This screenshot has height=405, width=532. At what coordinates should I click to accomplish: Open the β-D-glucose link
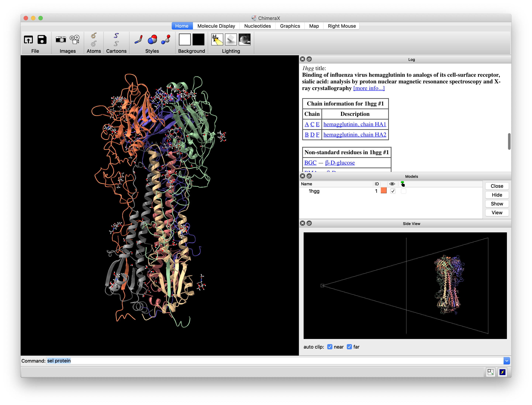click(340, 163)
